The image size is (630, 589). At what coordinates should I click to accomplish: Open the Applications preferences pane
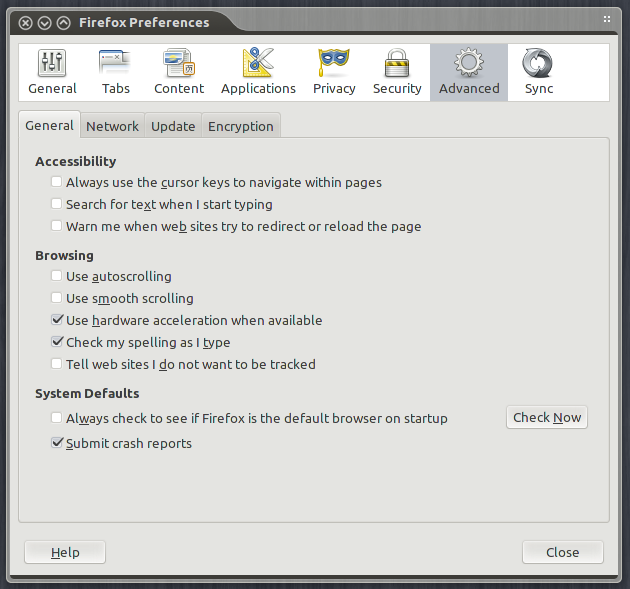[258, 72]
